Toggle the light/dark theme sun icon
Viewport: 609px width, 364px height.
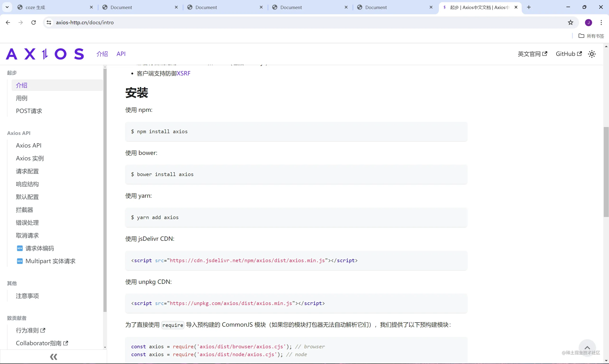coord(592,54)
